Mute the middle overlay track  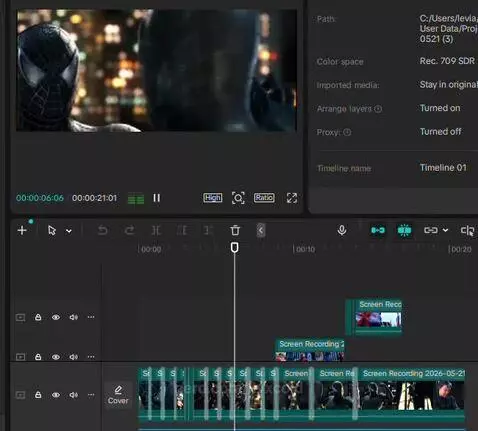click(73, 357)
